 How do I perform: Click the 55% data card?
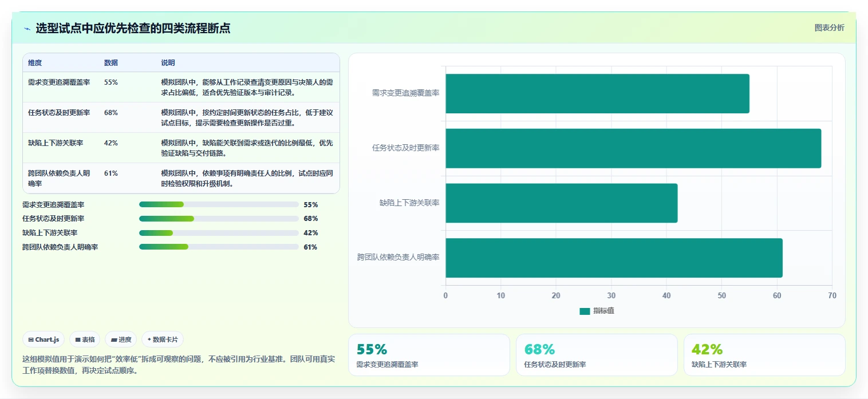(x=429, y=355)
